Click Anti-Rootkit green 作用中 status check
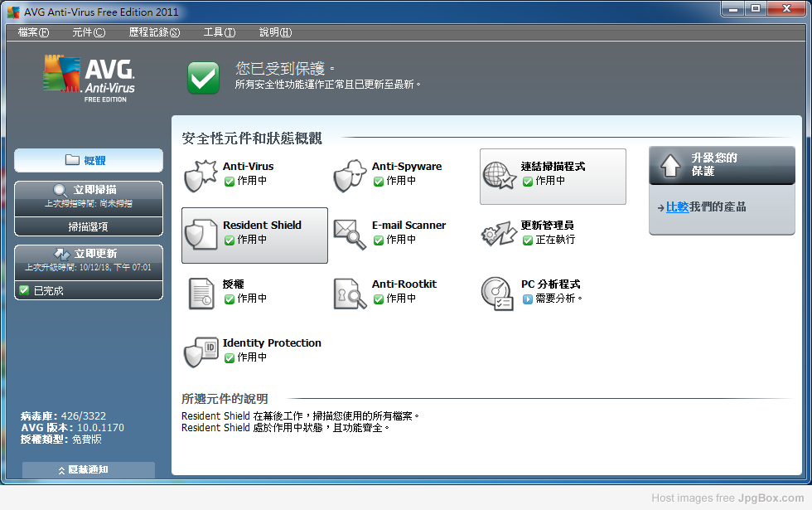The image size is (812, 510). (x=379, y=299)
